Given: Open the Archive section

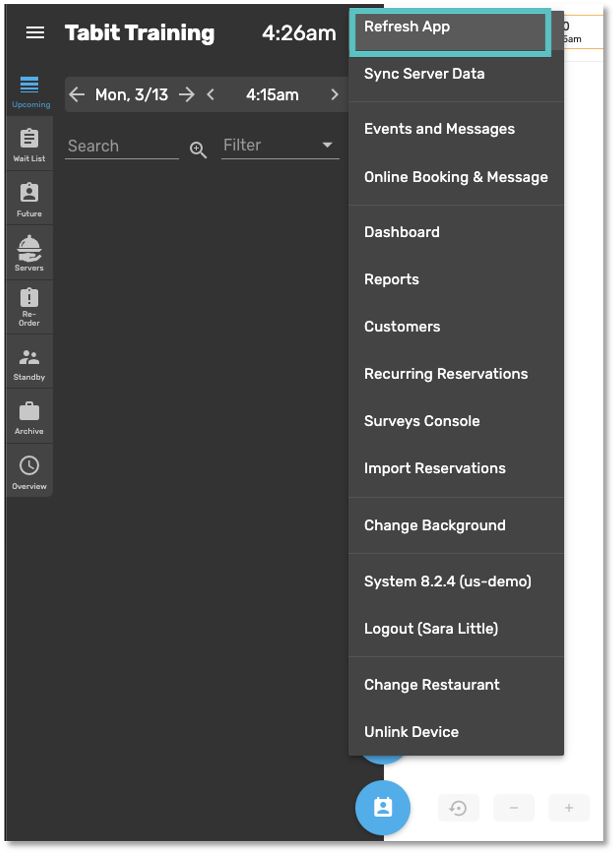Looking at the screenshot, I should point(29,417).
